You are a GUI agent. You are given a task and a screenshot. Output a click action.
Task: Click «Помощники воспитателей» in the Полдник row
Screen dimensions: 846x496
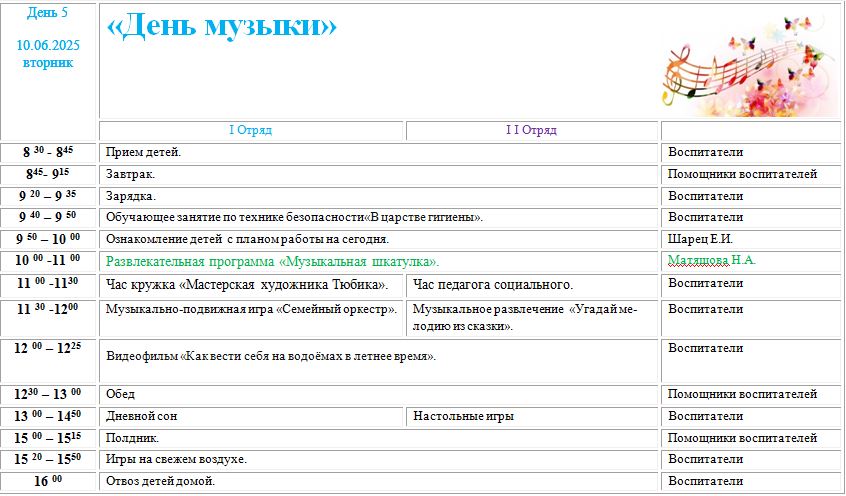(x=742, y=438)
